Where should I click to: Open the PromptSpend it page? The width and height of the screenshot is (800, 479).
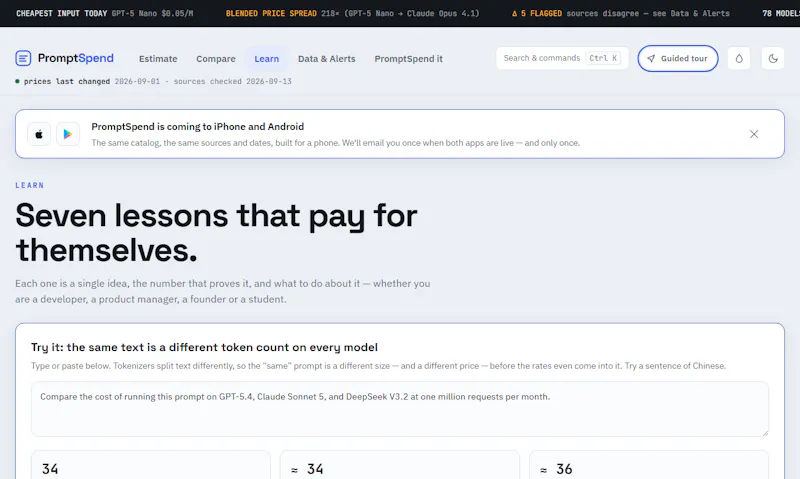pos(409,59)
